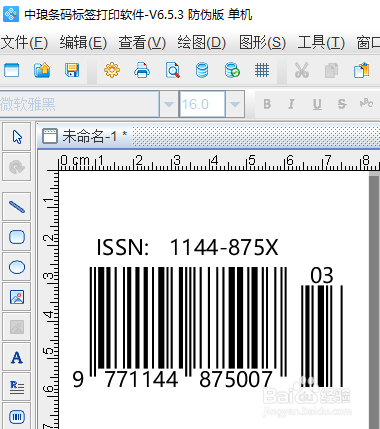Save the document with the floppy disk icon
380x429 pixels.
click(x=72, y=70)
